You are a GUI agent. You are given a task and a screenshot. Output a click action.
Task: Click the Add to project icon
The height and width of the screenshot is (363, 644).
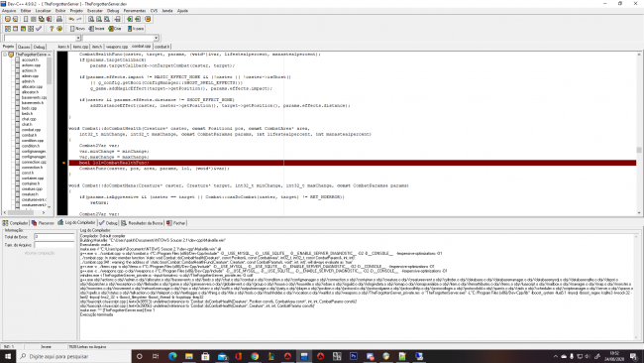(130, 19)
